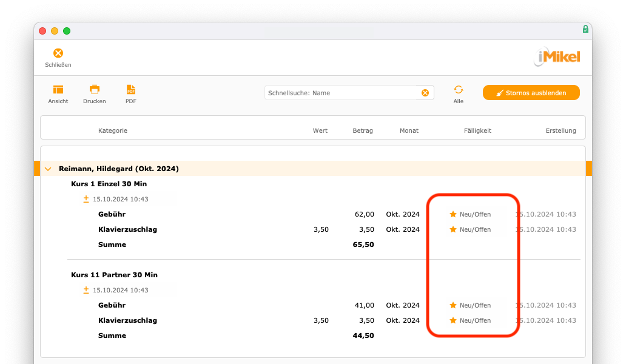This screenshot has height=364, width=626.
Task: Click star icon in Kurs 11 Klavierzuschlag row
Action: coord(453,320)
